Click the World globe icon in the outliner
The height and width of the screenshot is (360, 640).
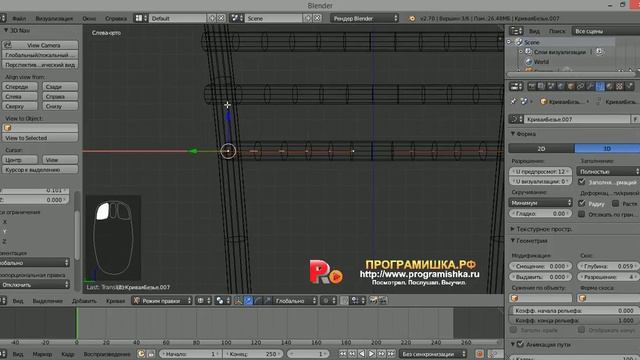[529, 62]
